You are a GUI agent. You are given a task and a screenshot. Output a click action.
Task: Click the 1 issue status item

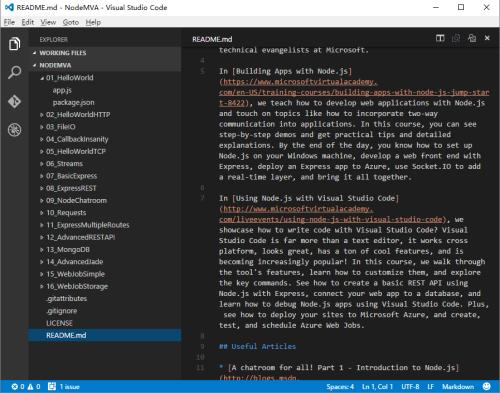tap(64, 387)
